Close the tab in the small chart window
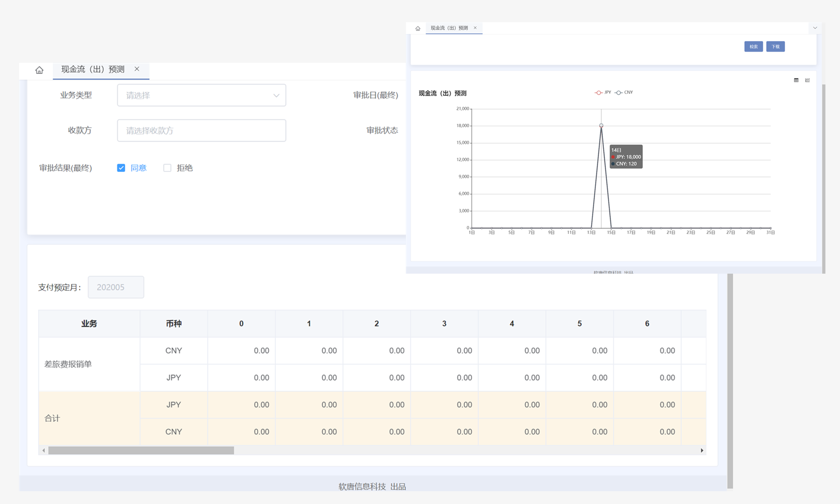This screenshot has width=840, height=504. pos(475,28)
